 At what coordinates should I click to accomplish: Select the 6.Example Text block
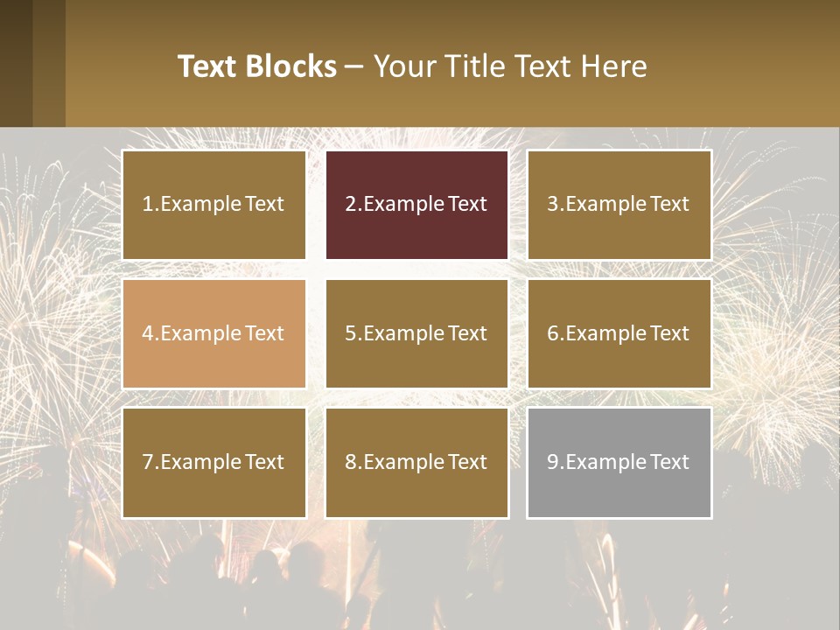coord(619,333)
